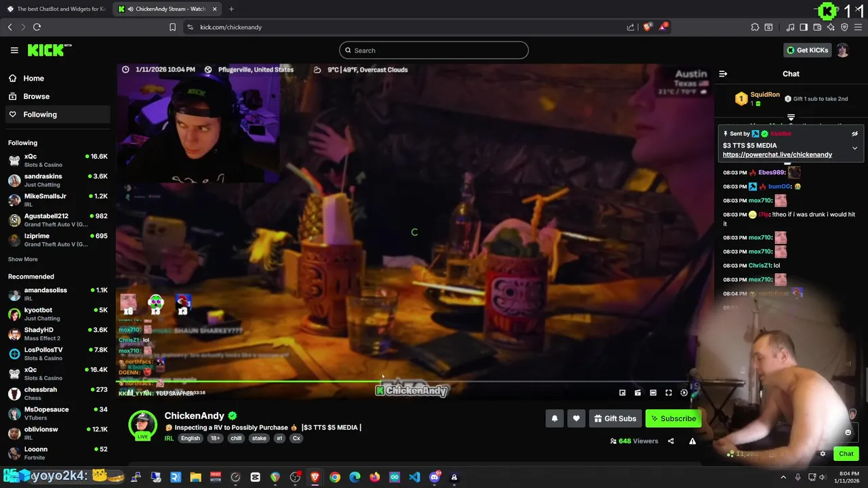868x488 pixels.
Task: Enter fullscreen on the video player
Action: [669, 392]
